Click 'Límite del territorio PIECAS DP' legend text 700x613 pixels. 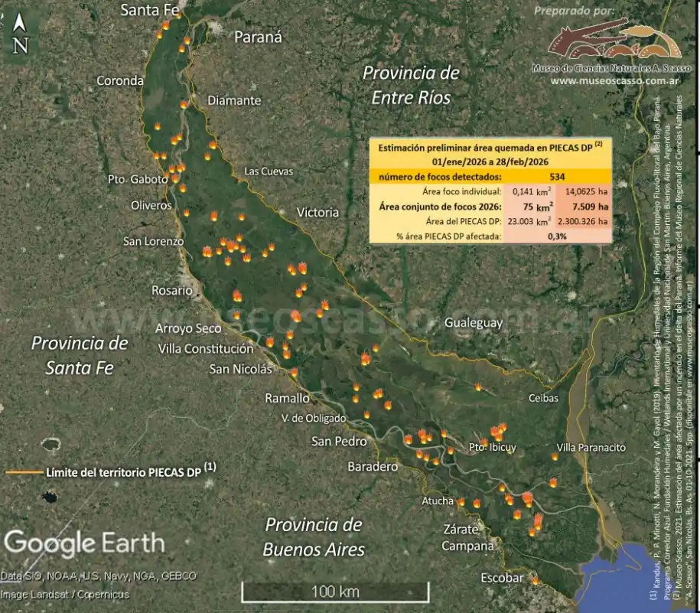[x=132, y=471]
